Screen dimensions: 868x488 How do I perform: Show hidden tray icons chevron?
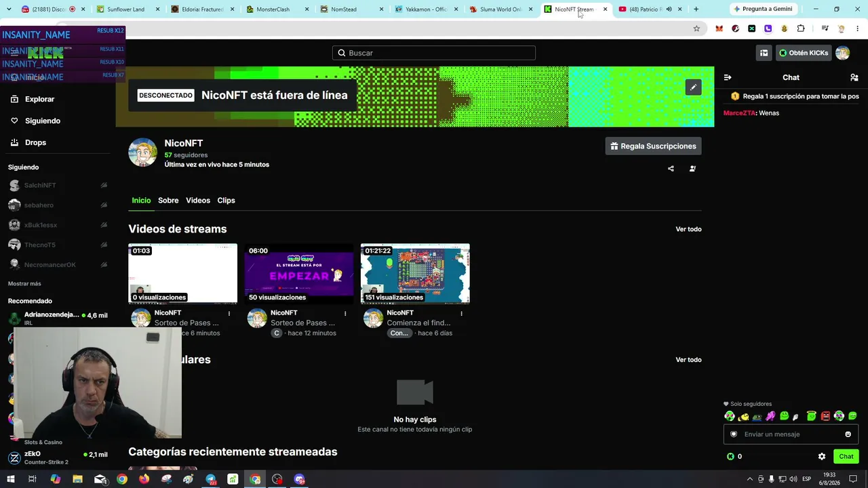pyautogui.click(x=751, y=479)
